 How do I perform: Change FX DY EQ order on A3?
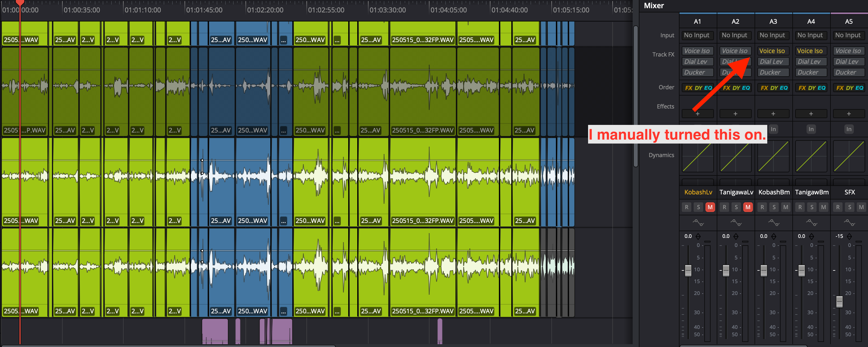773,88
